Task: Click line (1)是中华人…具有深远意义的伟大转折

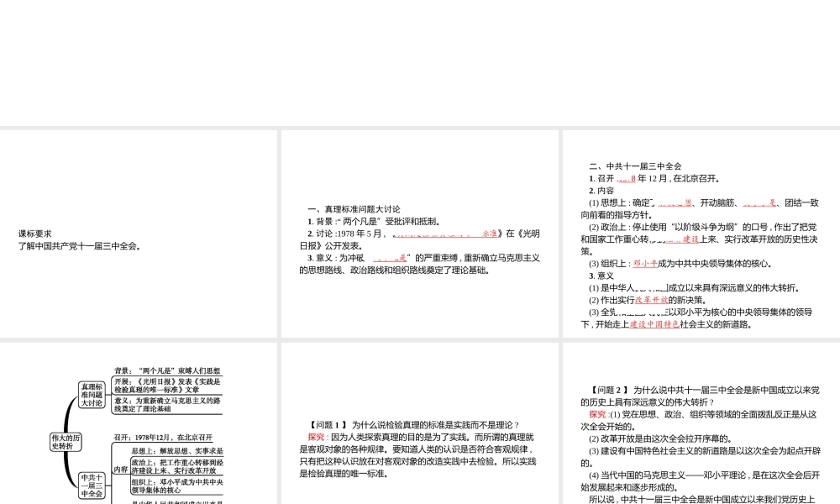Action: coord(695,287)
